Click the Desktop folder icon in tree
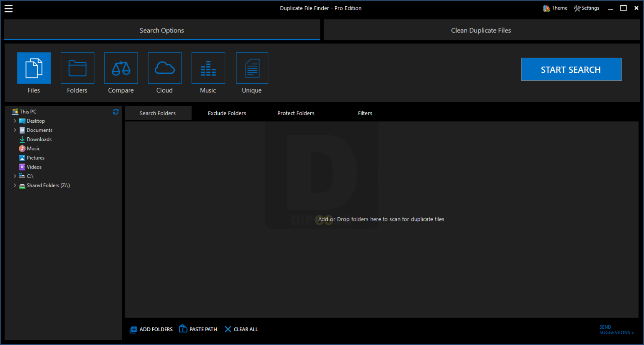The width and height of the screenshot is (644, 345). [22, 121]
